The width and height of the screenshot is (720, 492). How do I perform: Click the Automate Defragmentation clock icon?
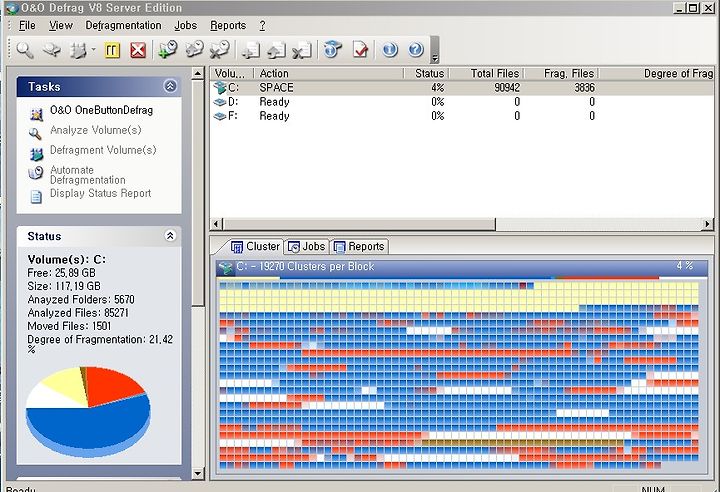coord(36,173)
